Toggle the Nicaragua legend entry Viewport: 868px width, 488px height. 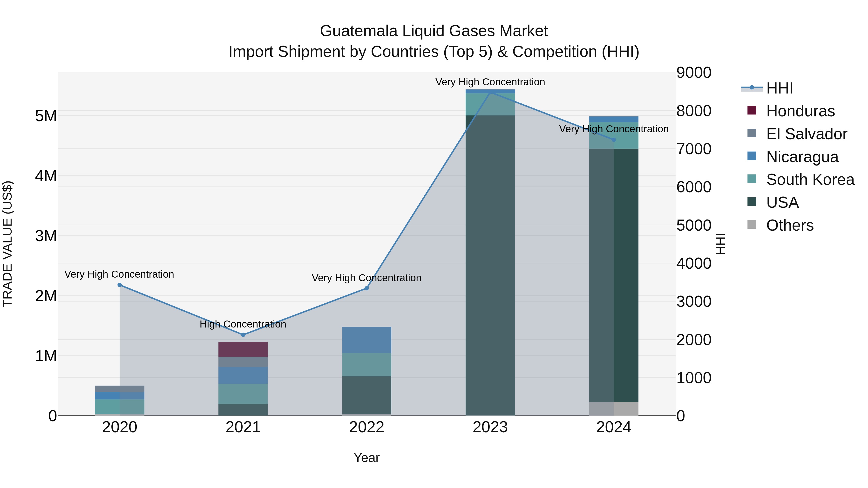793,157
